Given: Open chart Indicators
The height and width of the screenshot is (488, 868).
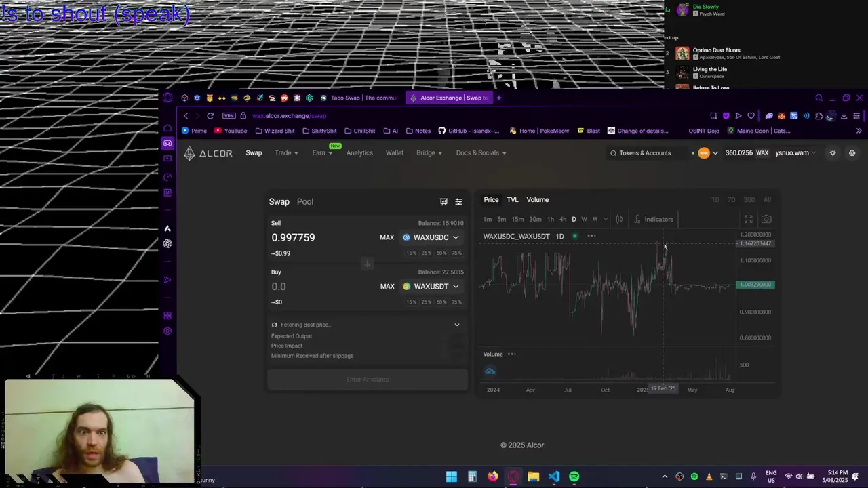Looking at the screenshot, I should tap(653, 219).
